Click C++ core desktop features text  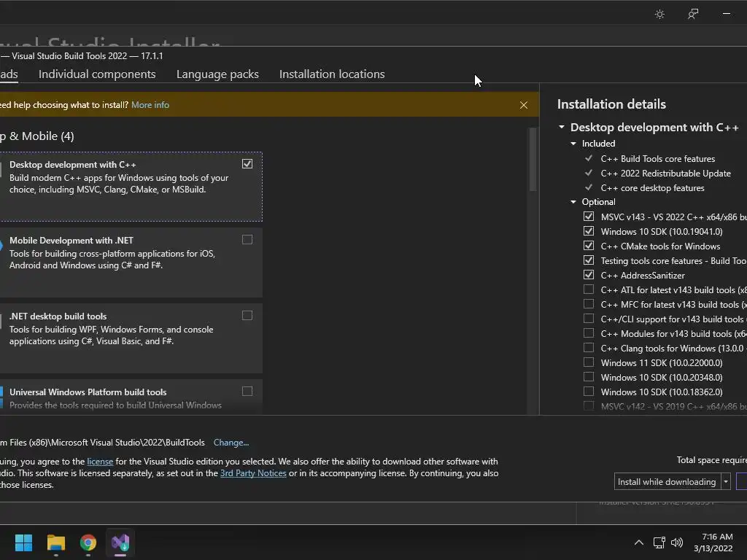(652, 188)
